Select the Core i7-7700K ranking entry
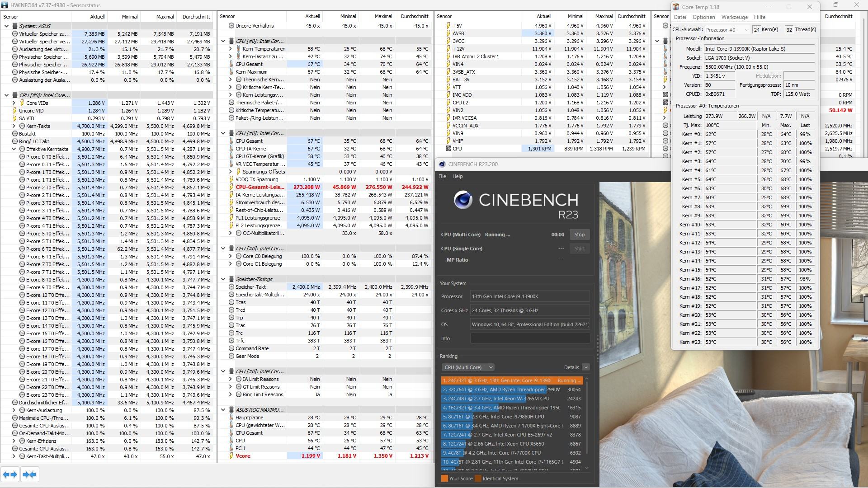This screenshot has height=488, width=868. (x=512, y=453)
